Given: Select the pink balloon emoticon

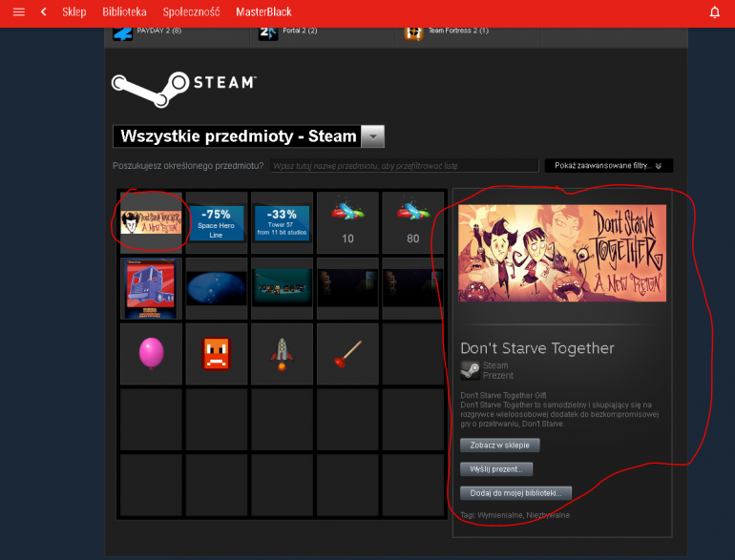Looking at the screenshot, I should 151,354.
